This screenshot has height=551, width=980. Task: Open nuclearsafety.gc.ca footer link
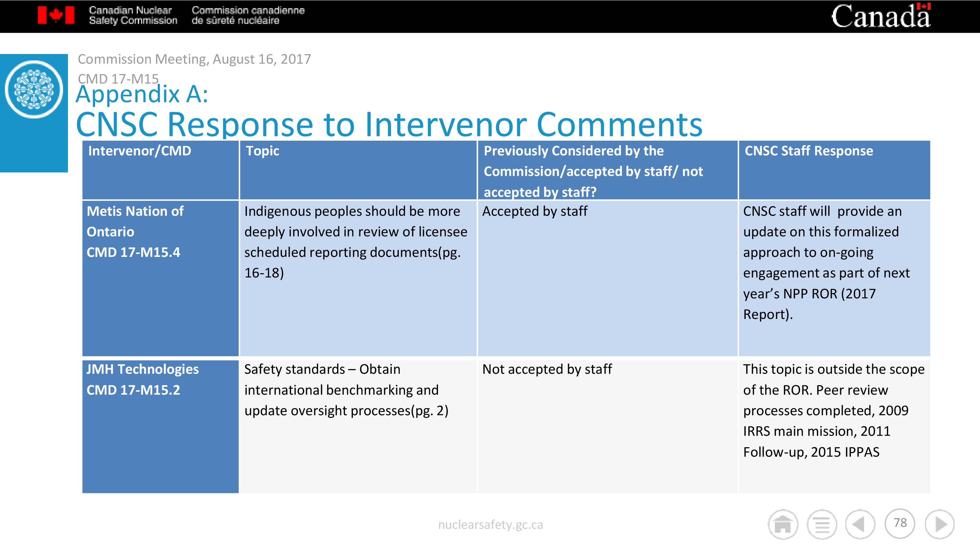click(x=490, y=525)
